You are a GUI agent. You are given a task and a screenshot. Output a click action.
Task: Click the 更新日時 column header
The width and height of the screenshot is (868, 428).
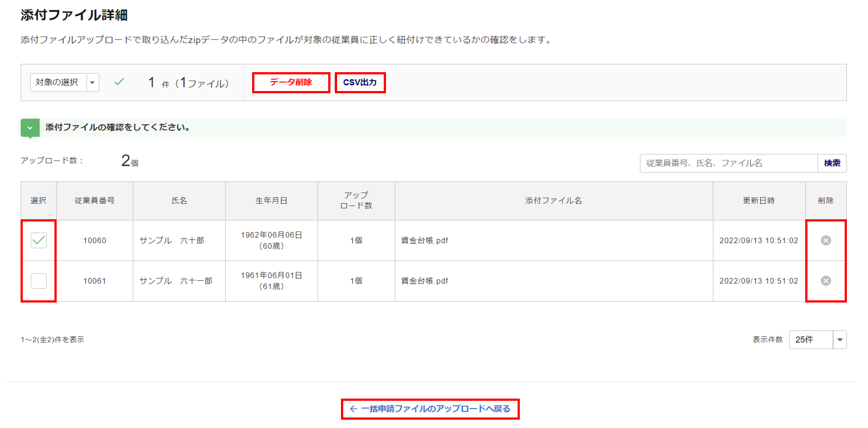(x=759, y=201)
